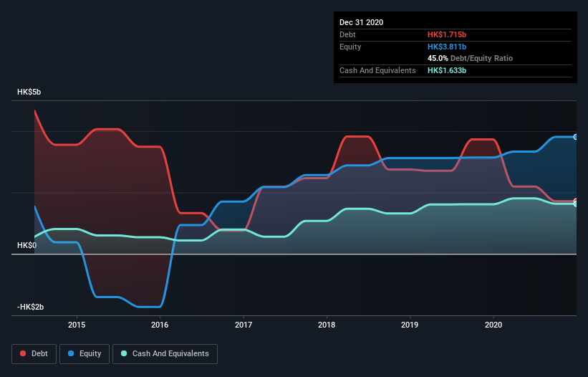The height and width of the screenshot is (377, 588).
Task: Click the HK$1.715b debt value
Action: coord(447,34)
